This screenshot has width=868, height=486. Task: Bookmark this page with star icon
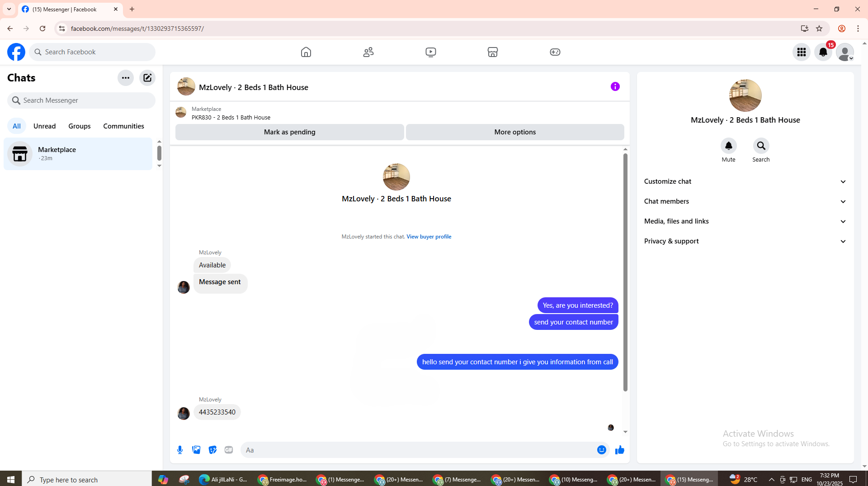click(819, 29)
